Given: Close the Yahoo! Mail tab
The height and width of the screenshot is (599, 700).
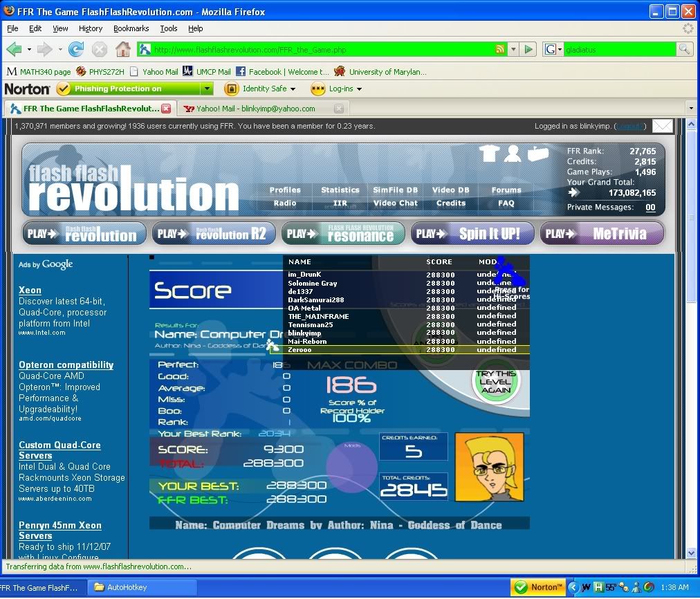Looking at the screenshot, I should point(338,109).
